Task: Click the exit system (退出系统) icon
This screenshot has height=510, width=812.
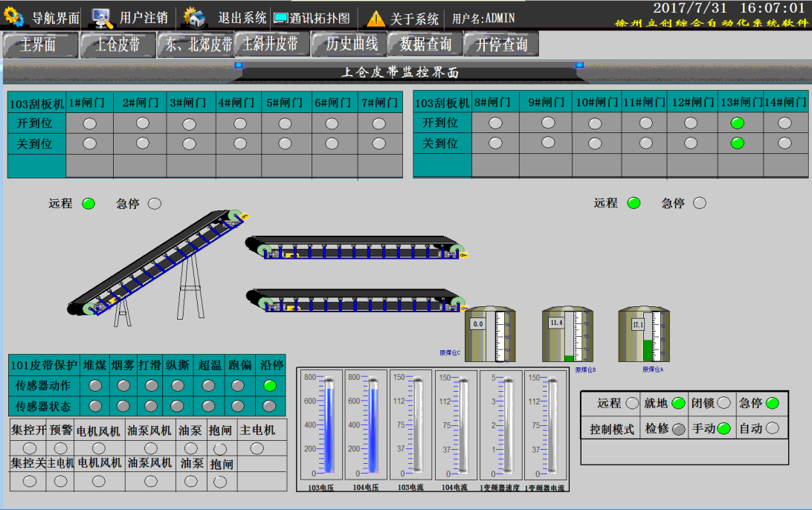Action: 194,17
